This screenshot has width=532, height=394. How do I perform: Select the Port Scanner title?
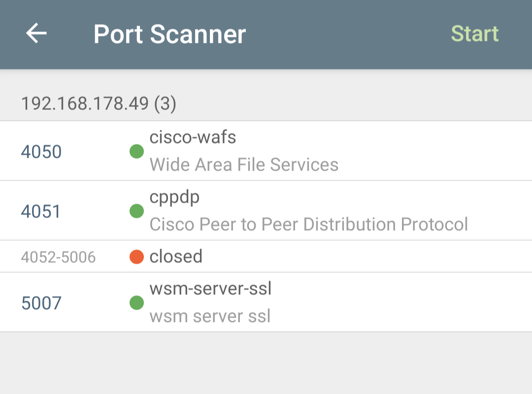point(169,34)
